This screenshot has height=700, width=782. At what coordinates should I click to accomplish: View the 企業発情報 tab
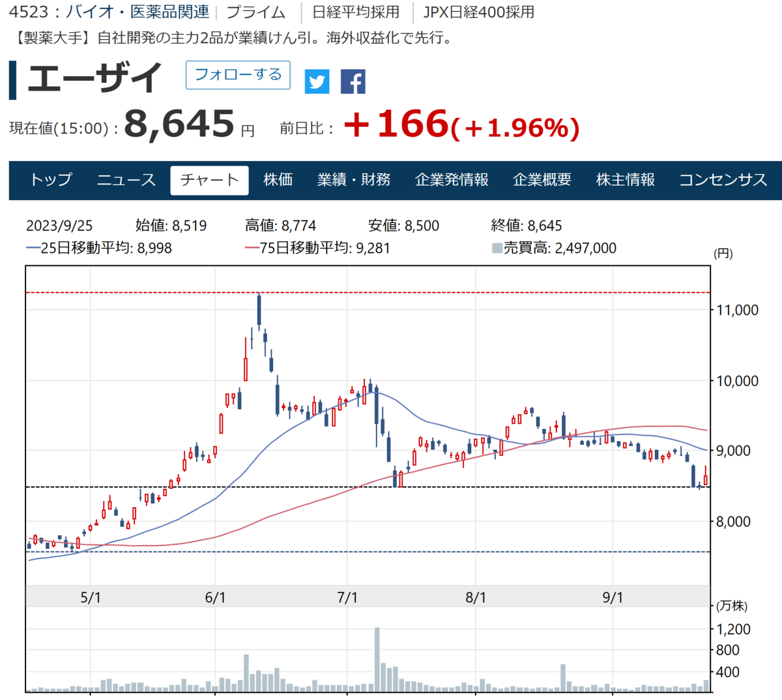(452, 180)
